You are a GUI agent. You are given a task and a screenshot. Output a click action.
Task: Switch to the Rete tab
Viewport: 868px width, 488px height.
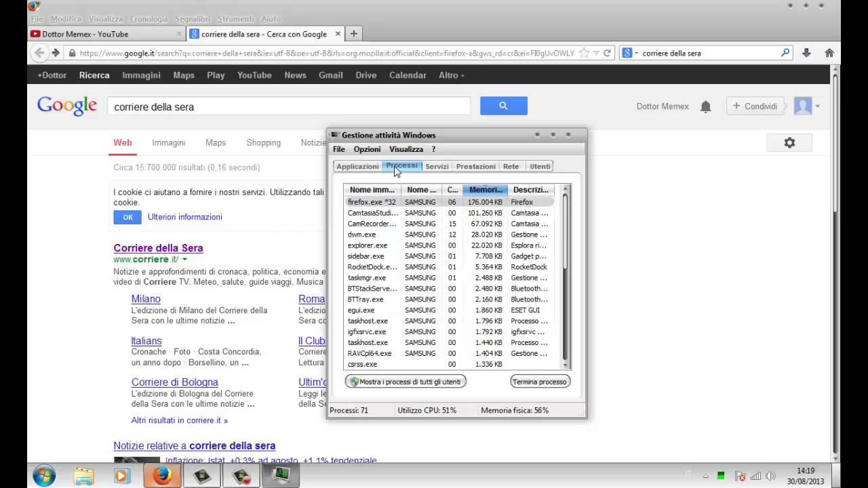[x=511, y=166]
